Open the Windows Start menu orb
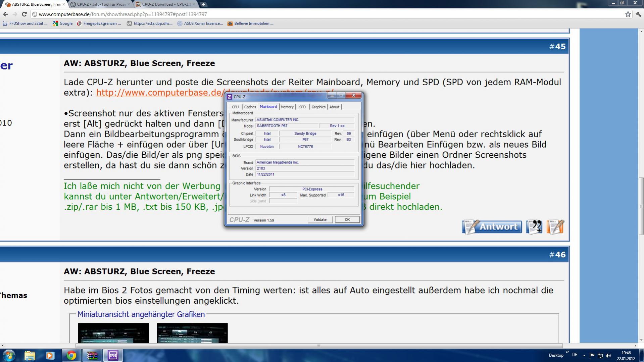 pyautogui.click(x=9, y=355)
